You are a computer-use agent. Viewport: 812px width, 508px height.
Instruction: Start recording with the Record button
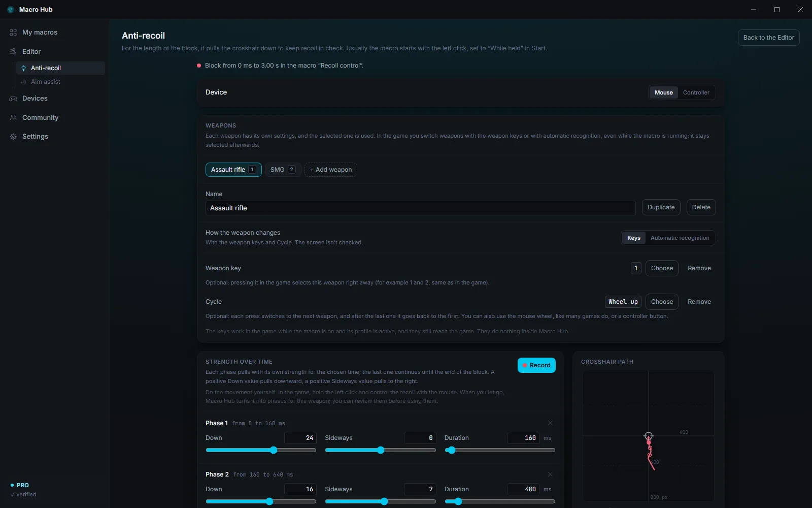pyautogui.click(x=536, y=365)
